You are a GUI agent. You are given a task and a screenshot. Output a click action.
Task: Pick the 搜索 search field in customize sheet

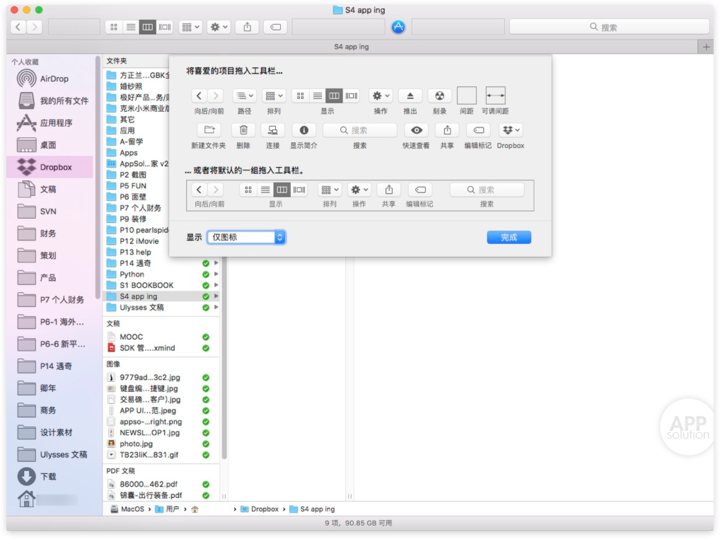(360, 130)
